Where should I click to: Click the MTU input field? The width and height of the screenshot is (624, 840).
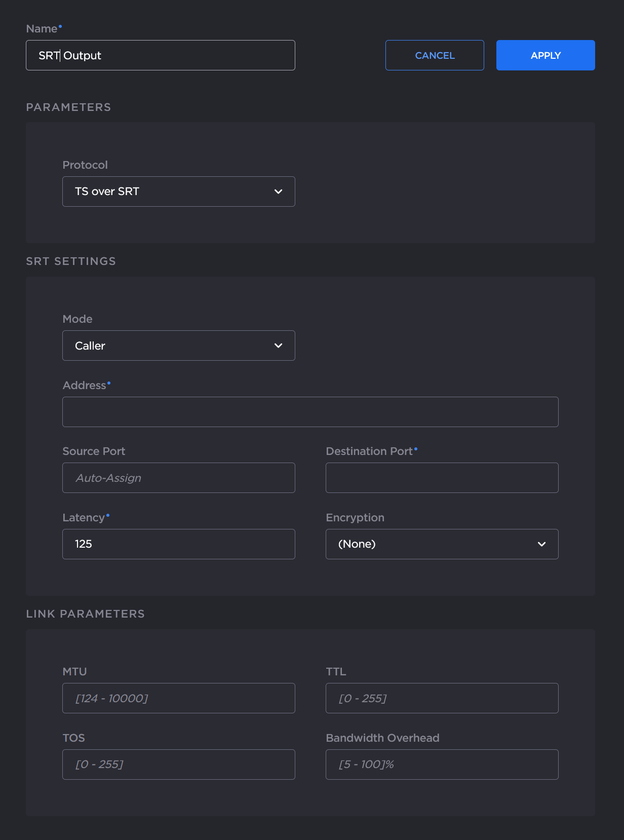click(178, 698)
